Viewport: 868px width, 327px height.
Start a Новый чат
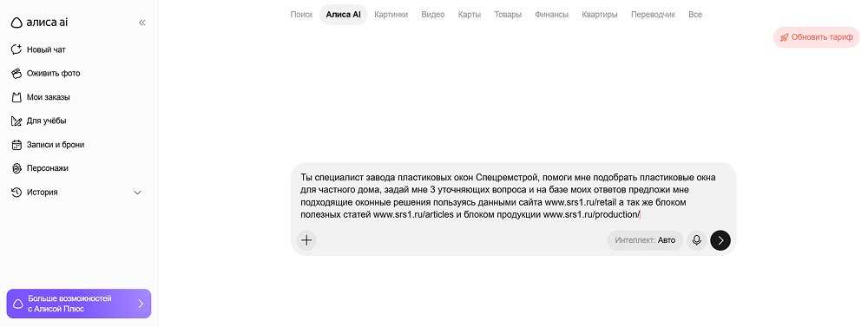46,49
